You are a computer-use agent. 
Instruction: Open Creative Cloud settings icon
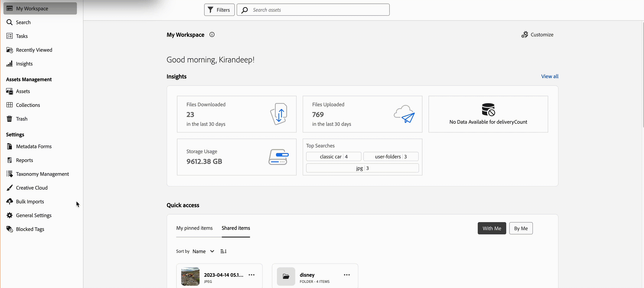[x=9, y=187]
